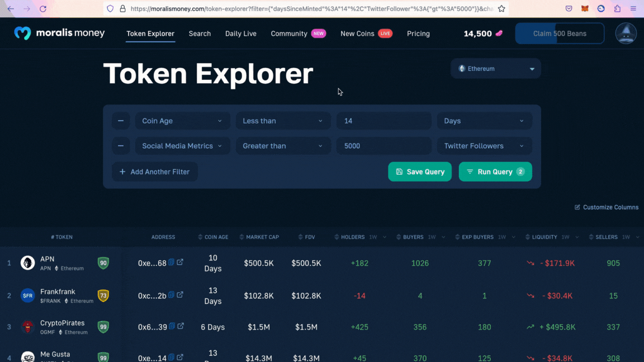Bookmark this page with the star icon
Screen dimensions: 644x362
click(501, 8)
